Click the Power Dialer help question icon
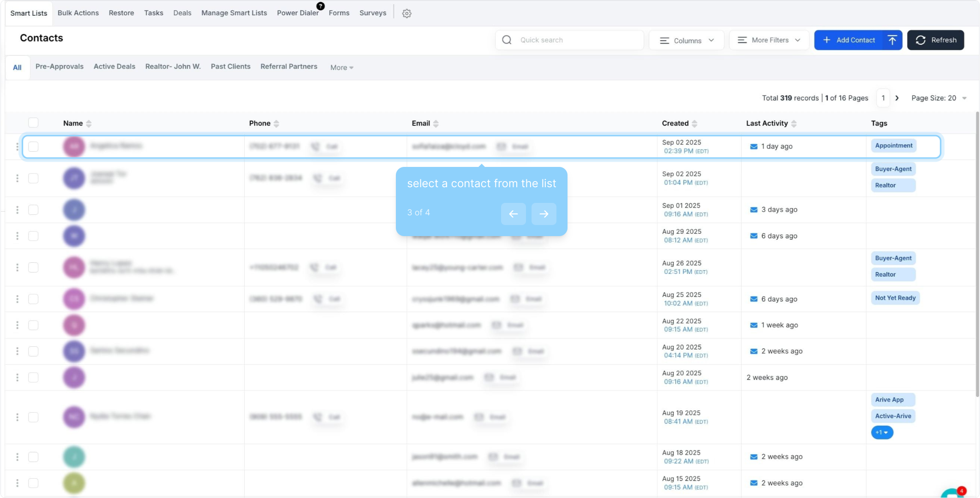The height and width of the screenshot is (498, 980). [320, 6]
